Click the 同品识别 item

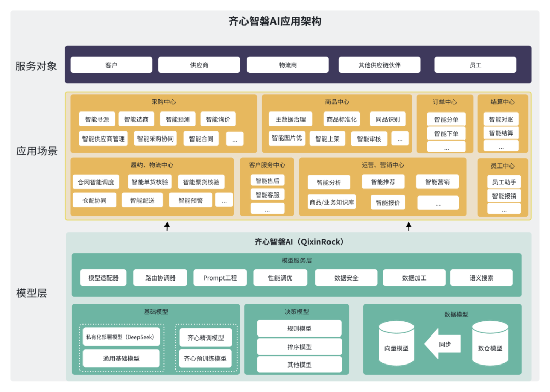(388, 119)
